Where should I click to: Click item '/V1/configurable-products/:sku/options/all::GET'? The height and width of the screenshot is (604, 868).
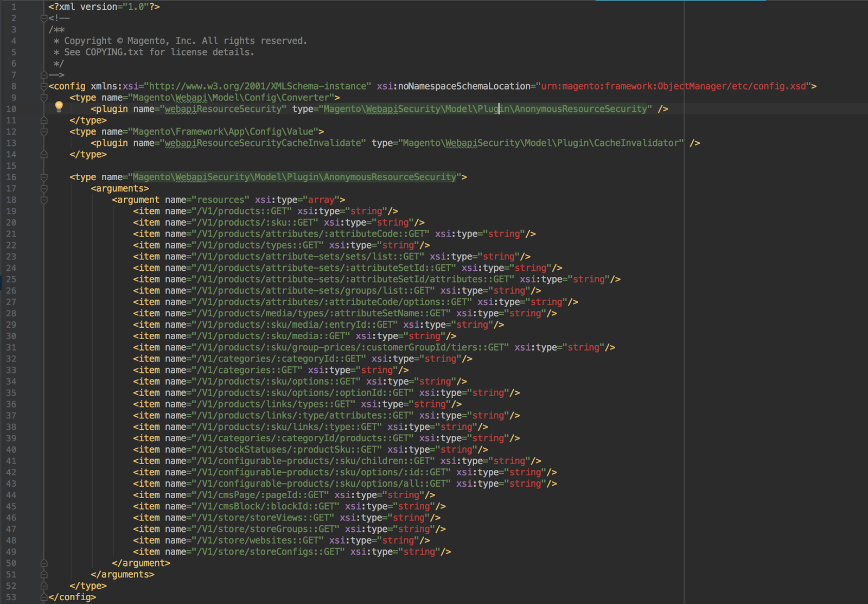pos(321,485)
